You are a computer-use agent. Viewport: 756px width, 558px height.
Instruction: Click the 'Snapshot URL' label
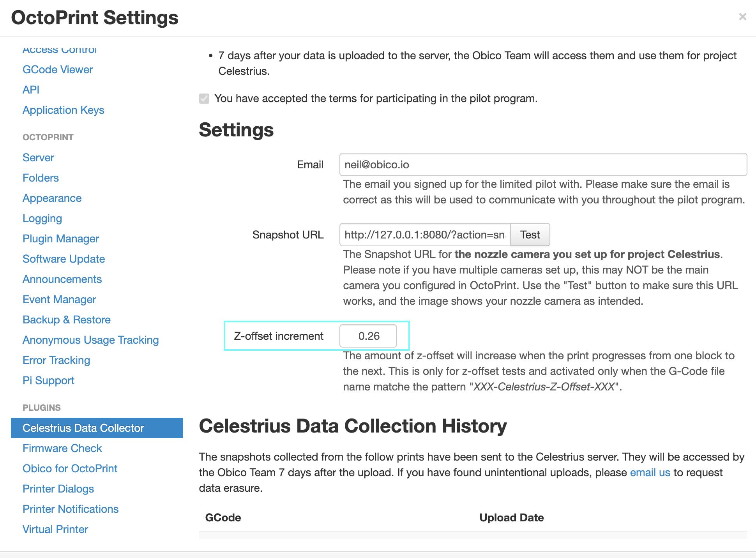288,235
